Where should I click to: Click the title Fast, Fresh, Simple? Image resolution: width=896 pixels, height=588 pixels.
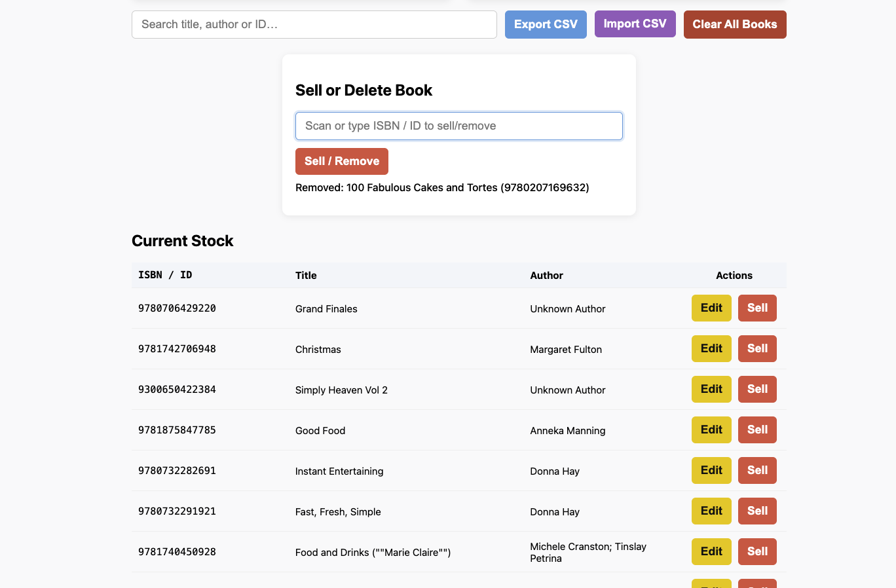338,512
